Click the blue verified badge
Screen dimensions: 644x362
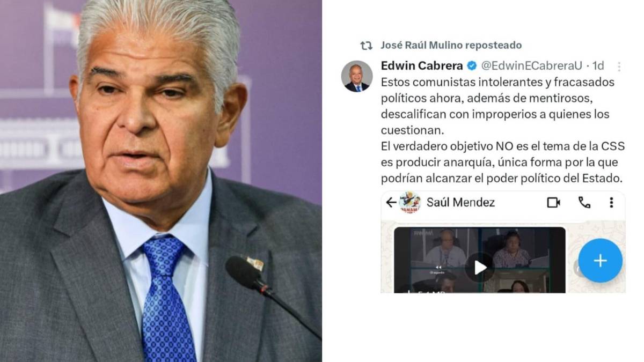[472, 66]
